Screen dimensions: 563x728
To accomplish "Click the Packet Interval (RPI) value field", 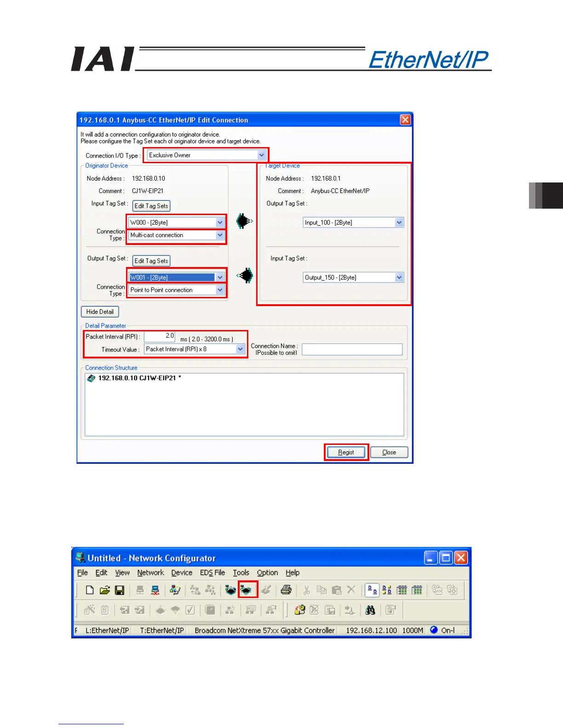I will (160, 336).
